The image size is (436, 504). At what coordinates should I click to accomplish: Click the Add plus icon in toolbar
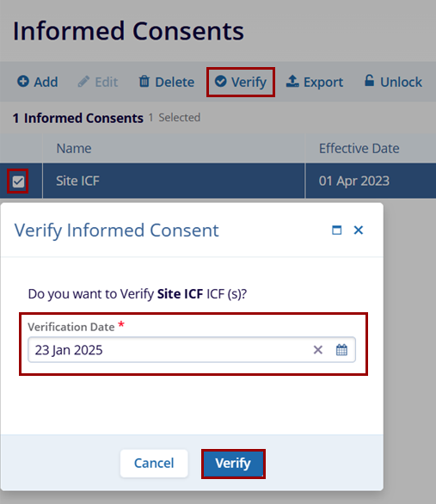click(23, 82)
